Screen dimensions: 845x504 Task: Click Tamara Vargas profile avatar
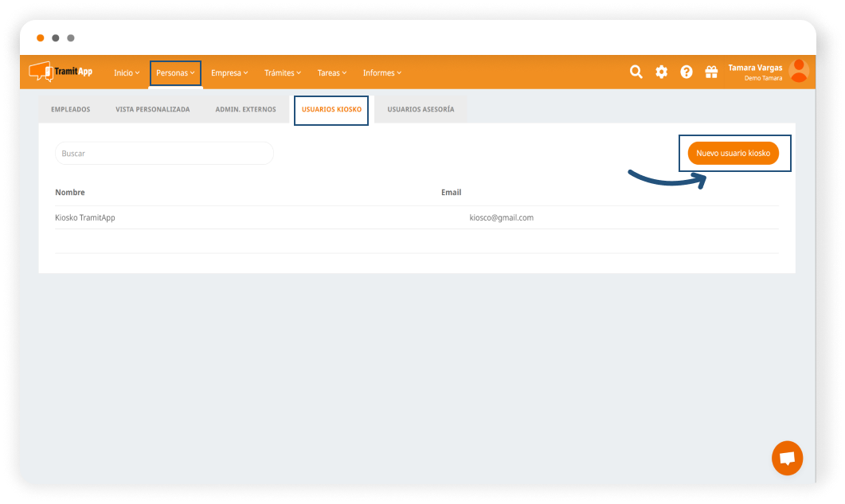point(798,72)
